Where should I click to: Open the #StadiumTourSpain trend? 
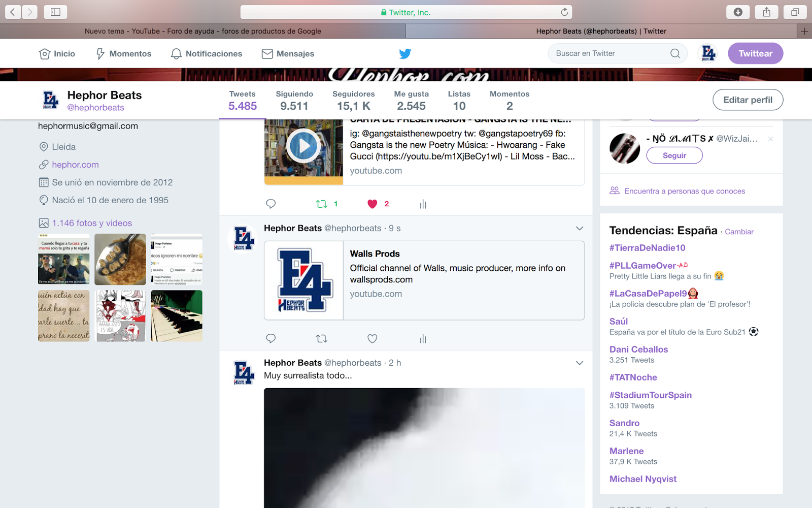[651, 395]
